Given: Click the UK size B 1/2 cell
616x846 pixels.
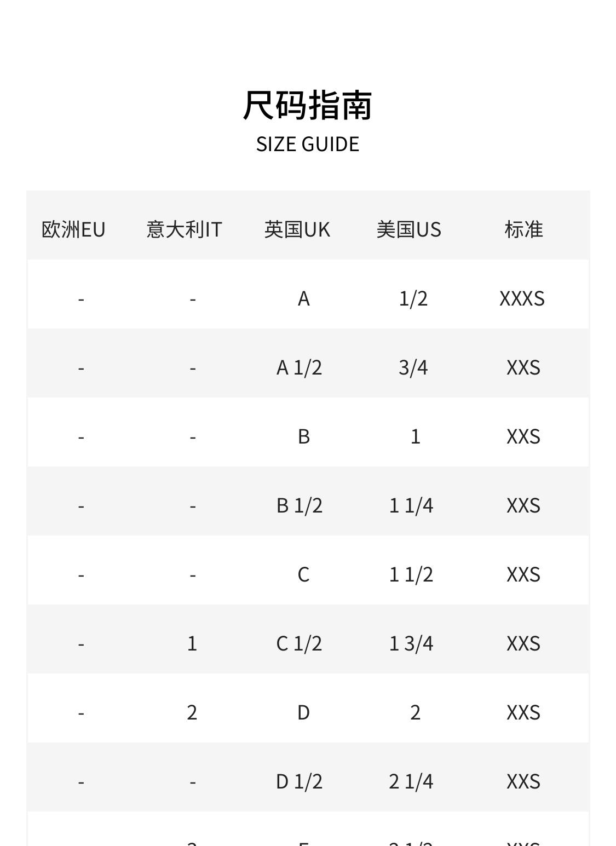Looking at the screenshot, I should tap(300, 505).
